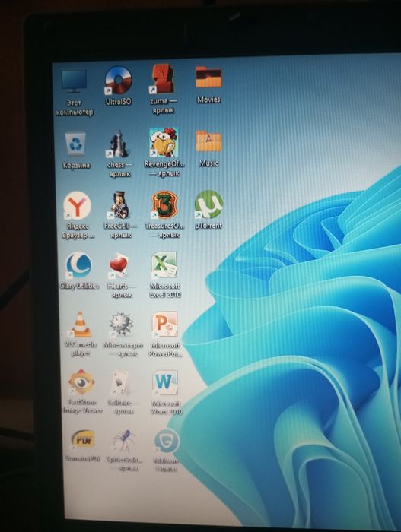The height and width of the screenshot is (532, 401).
Task: Select the SumatraPDF shortcut
Action: (83, 440)
